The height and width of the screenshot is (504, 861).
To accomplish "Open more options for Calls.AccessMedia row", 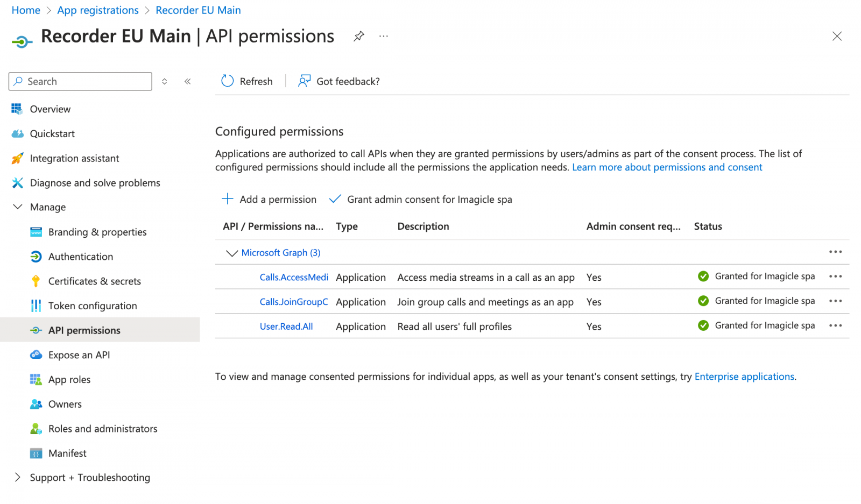I will [835, 276].
